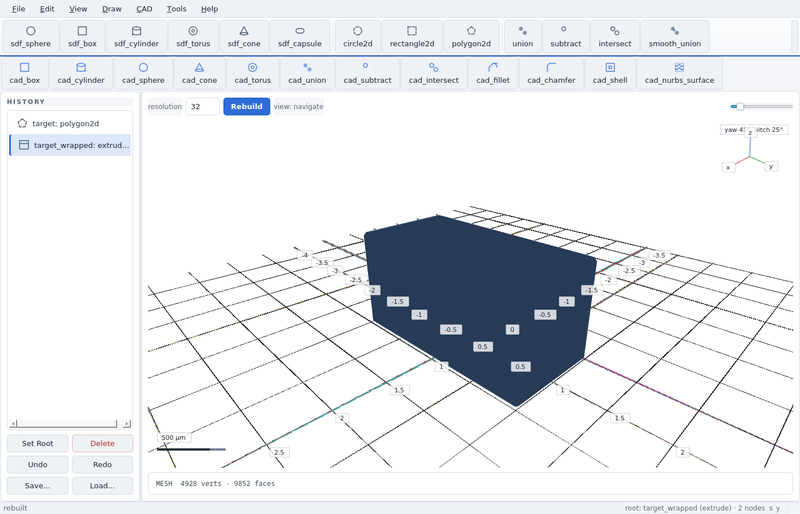Viewport: 800px width, 514px height.
Task: Select the 'target: polygon2d' history item
Action: 70,123
